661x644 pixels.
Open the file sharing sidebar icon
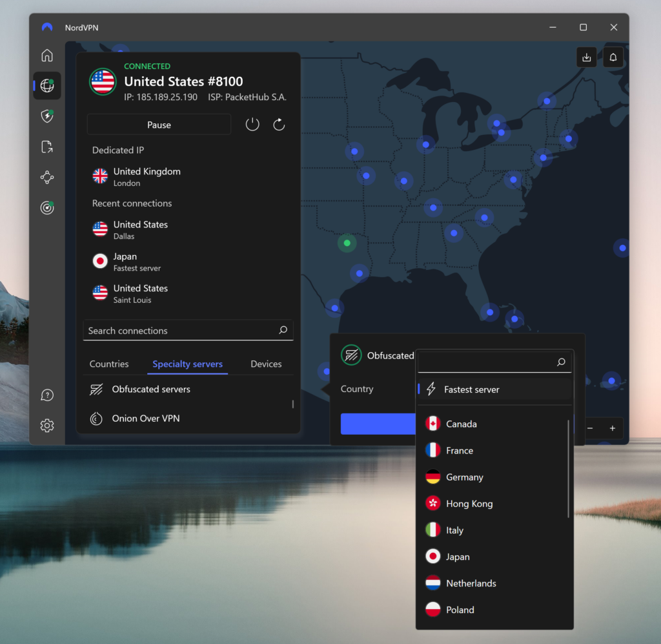click(x=46, y=147)
